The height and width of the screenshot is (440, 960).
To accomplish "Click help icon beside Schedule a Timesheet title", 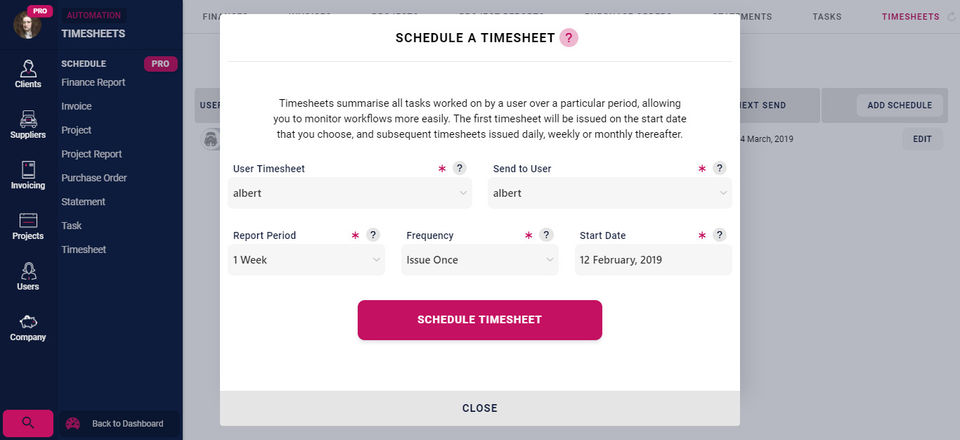I will (569, 38).
